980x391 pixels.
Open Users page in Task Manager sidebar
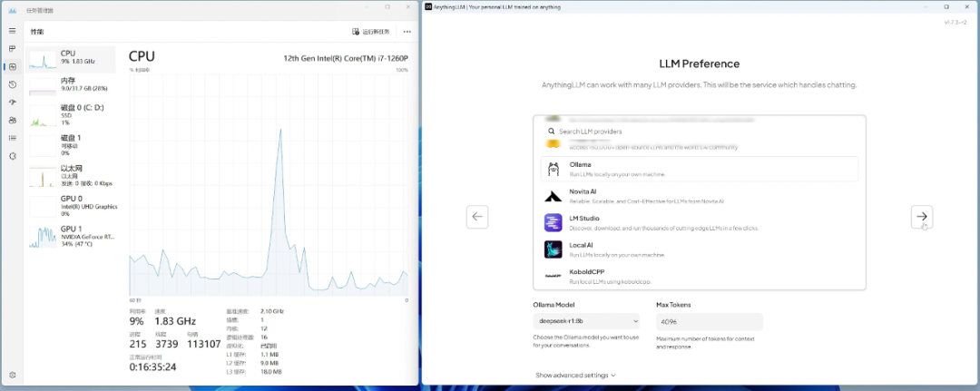(12, 120)
